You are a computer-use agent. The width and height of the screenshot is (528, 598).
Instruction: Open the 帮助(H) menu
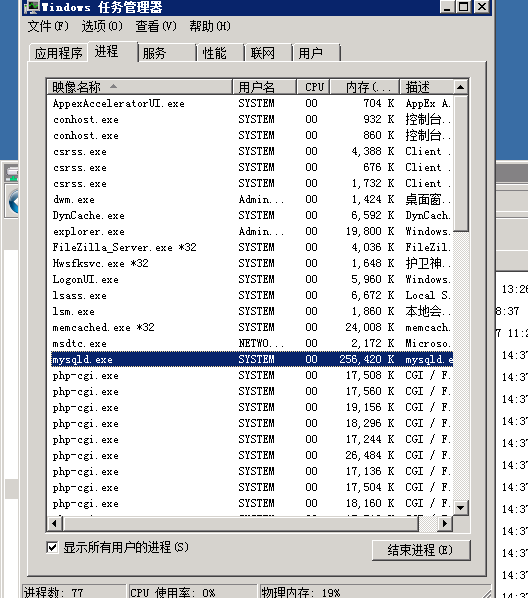[210, 26]
